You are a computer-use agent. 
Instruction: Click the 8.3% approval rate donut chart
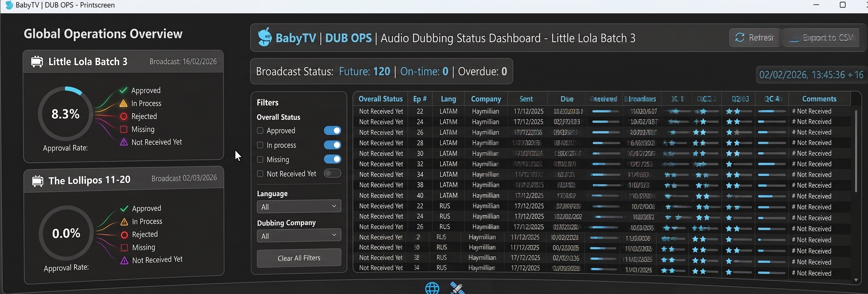65,114
